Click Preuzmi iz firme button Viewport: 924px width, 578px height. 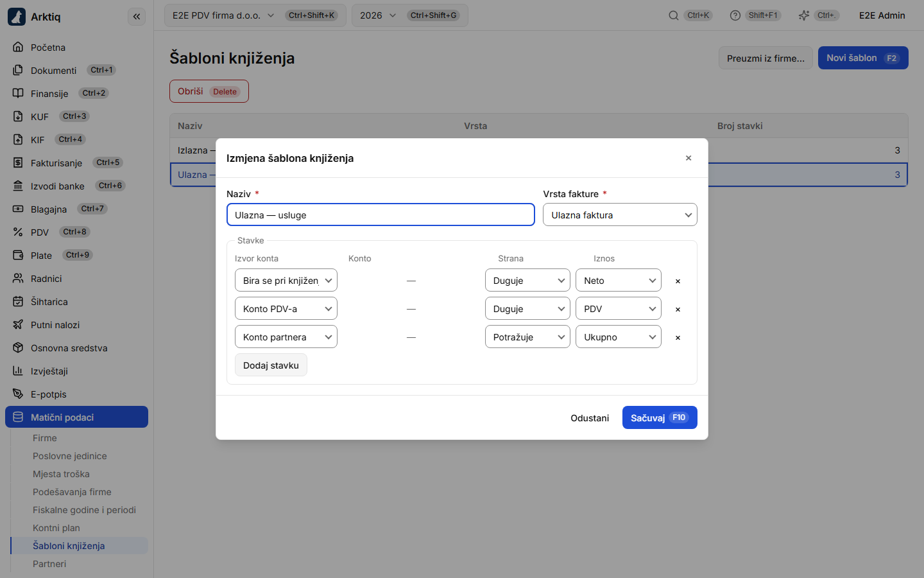(x=766, y=58)
